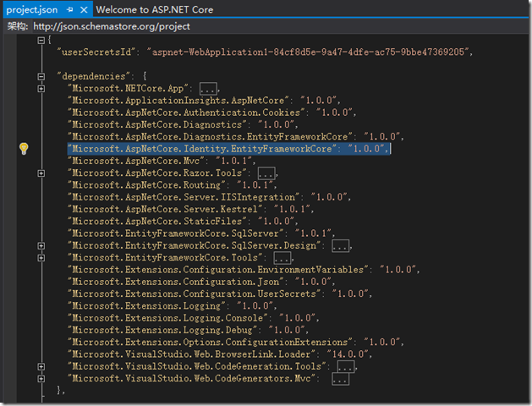Click the Server.IISIntegration dependency line
Viewport: 532px width, 406px height.
[209, 197]
